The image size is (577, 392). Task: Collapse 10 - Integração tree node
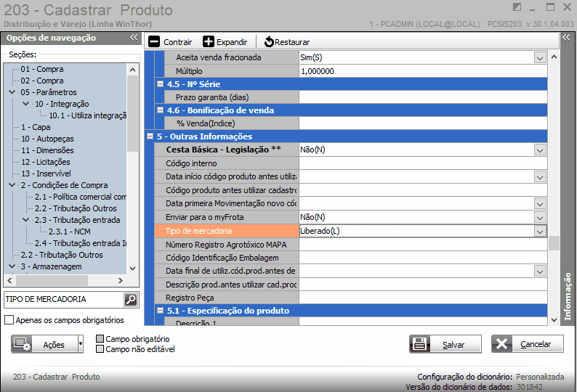click(25, 104)
